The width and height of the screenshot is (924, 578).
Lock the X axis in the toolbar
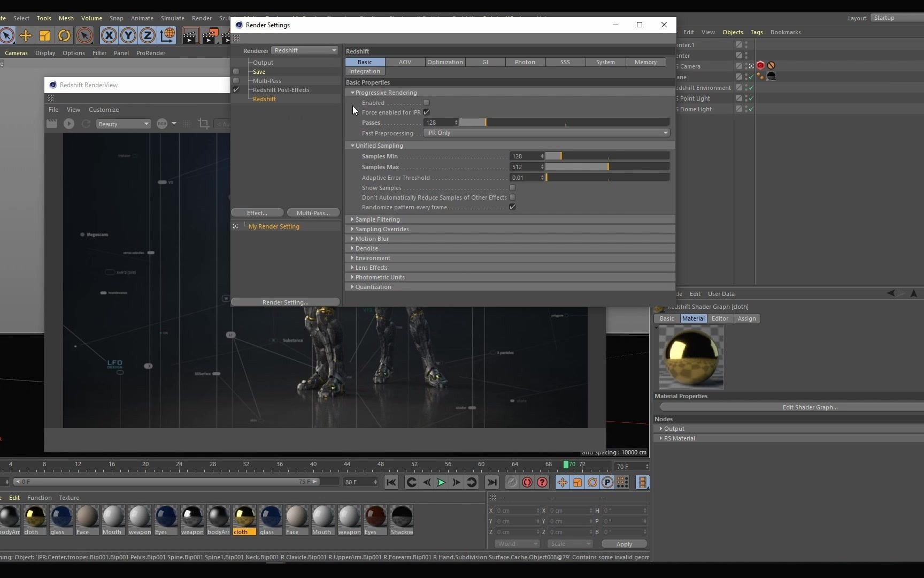coord(109,35)
